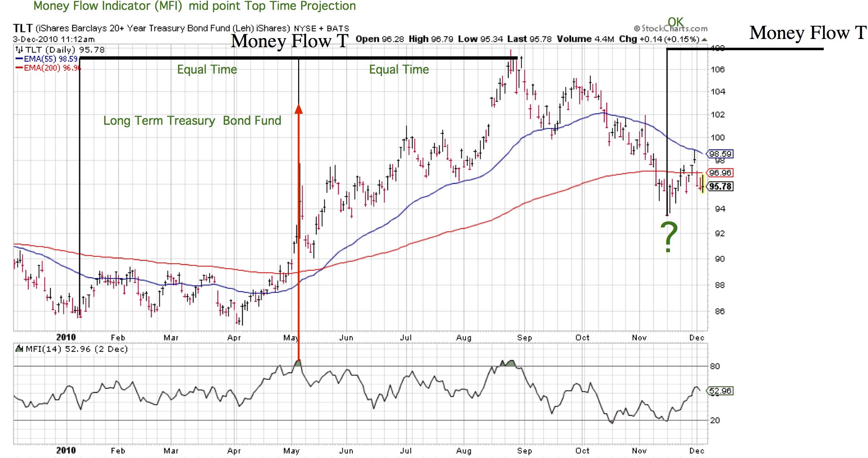868x458 pixels.
Task: Click the up/down arrows icon beside TLT (Daily)
Action: point(19,50)
